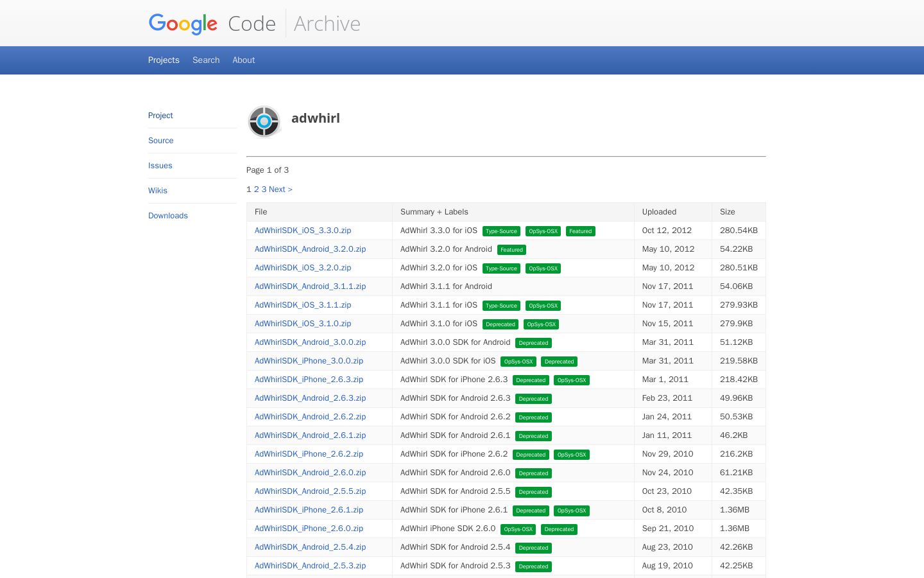The image size is (924, 578).
Task: Click the Deprecated label on AdWhirl 3.1.0 for iOS
Action: pos(501,324)
